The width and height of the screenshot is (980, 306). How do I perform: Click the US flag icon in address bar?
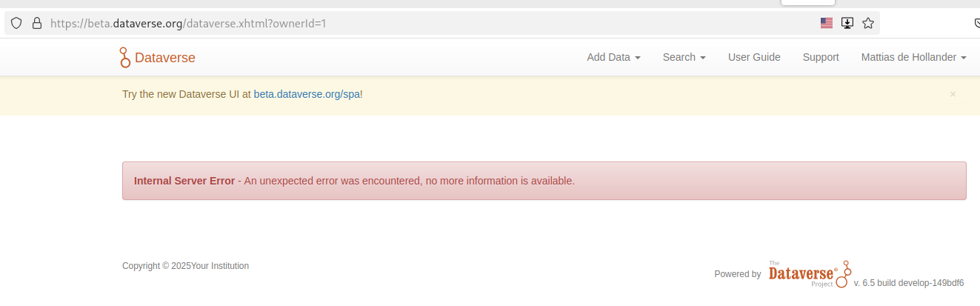(827, 23)
